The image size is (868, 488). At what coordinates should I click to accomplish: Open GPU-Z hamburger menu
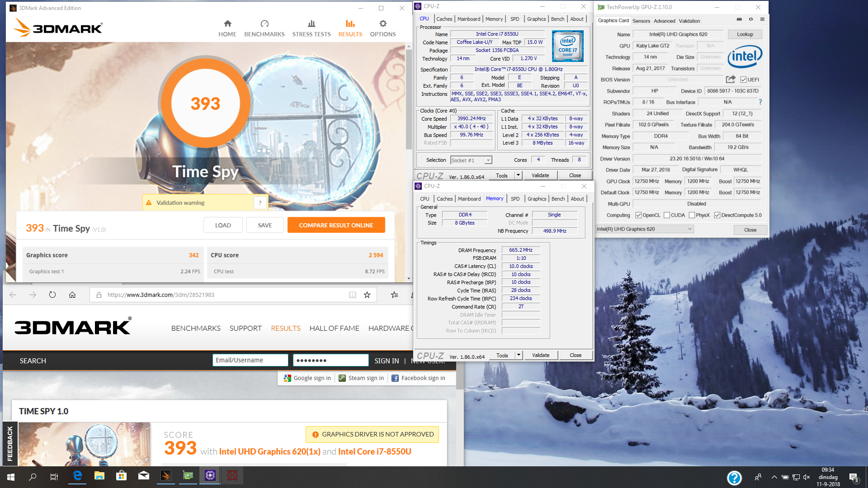[x=762, y=19]
